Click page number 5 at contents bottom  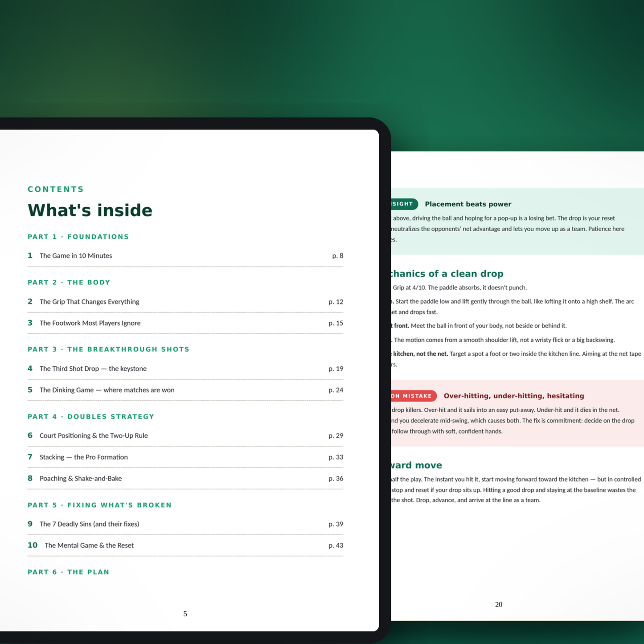[185, 614]
